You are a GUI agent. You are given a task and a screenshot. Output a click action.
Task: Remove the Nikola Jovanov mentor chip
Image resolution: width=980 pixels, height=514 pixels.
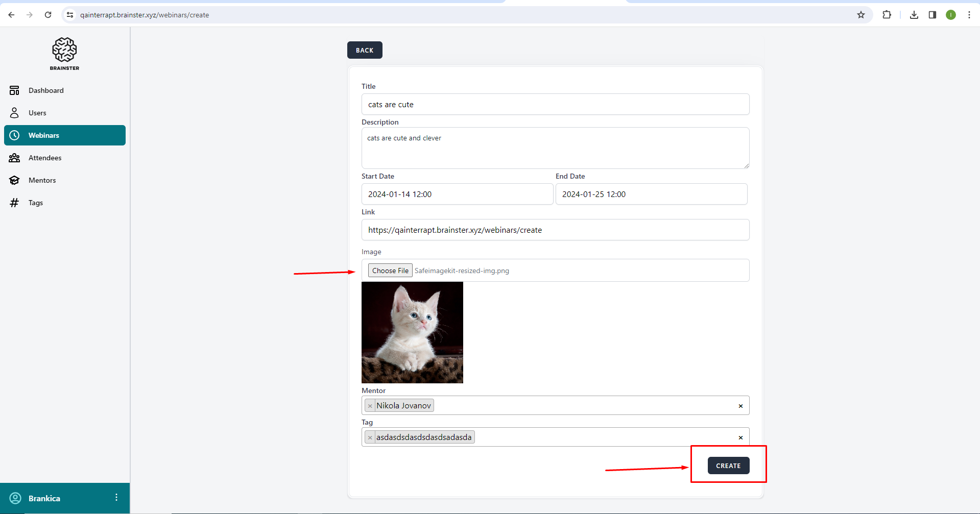point(370,406)
